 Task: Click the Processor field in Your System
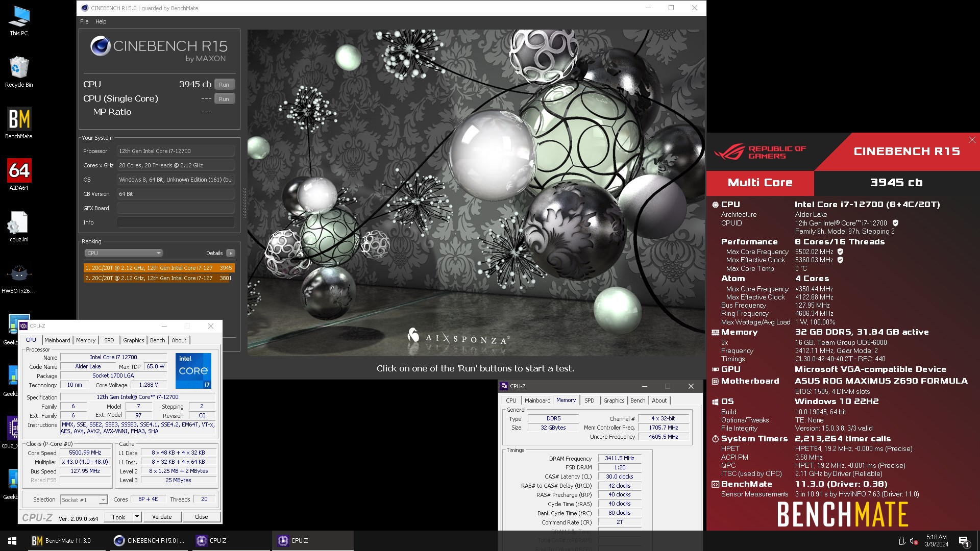click(x=176, y=151)
